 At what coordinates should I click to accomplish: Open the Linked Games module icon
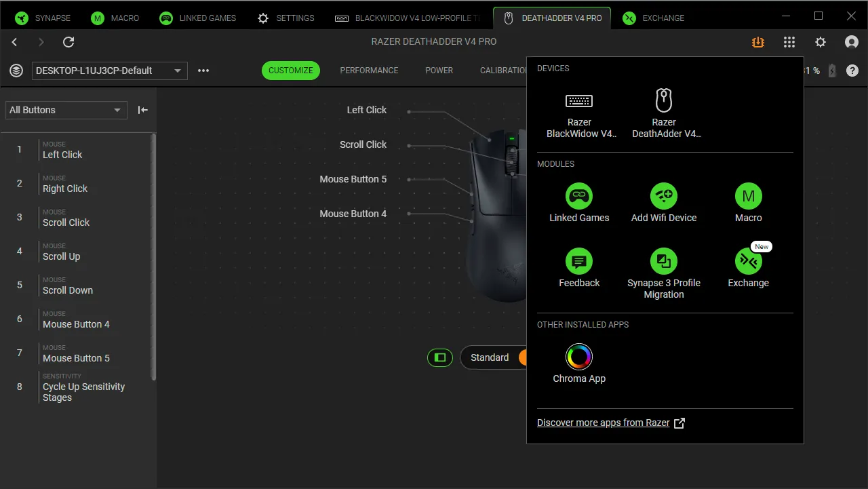pos(579,196)
